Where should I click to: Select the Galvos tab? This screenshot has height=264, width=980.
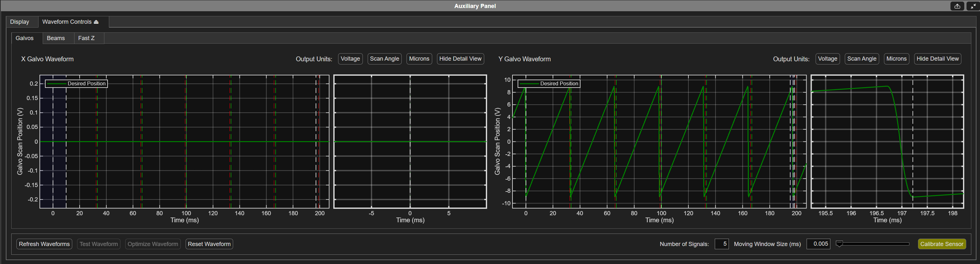(x=24, y=38)
